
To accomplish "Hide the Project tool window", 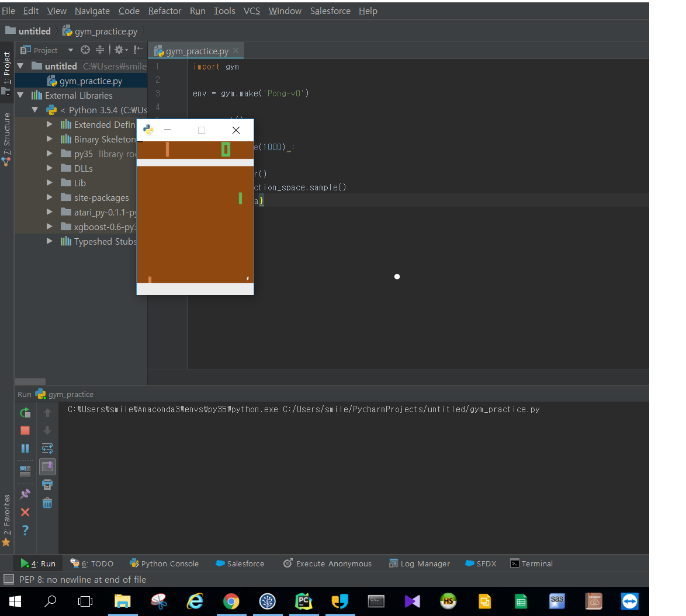I will [x=138, y=50].
